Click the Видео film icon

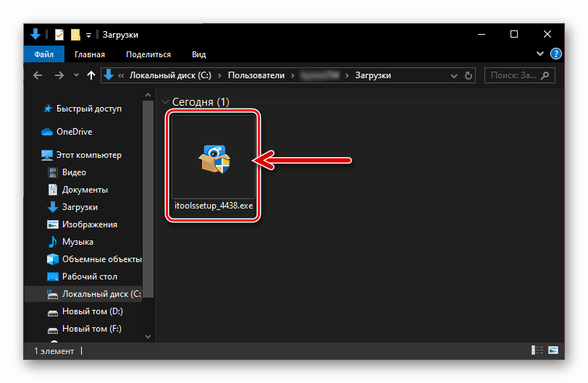click(52, 172)
